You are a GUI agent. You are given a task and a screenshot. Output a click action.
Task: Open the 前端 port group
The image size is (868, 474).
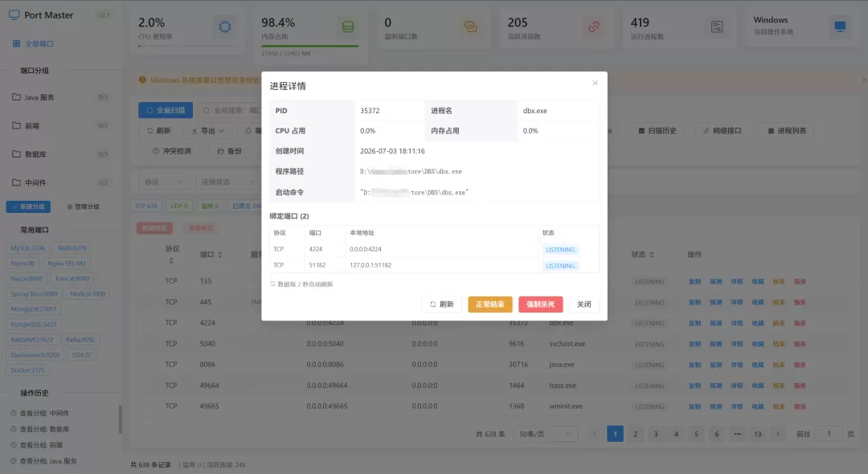point(59,125)
